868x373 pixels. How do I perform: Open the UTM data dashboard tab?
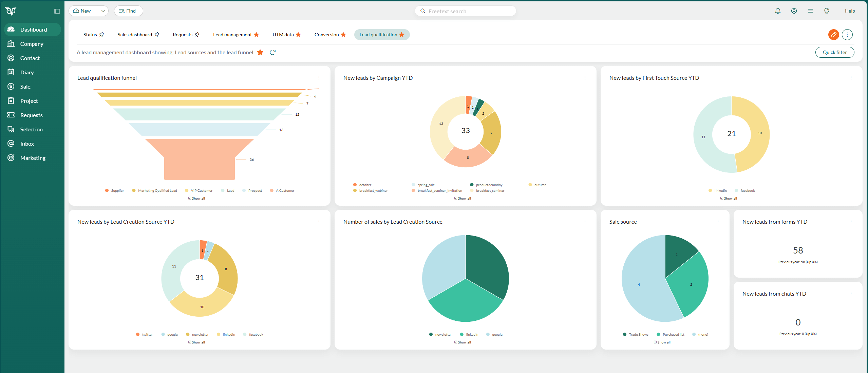[x=283, y=35]
